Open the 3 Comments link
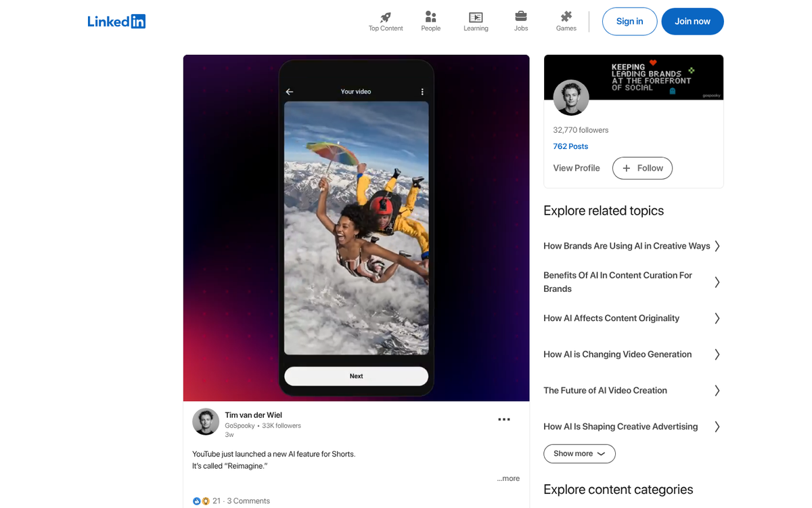 click(248, 501)
